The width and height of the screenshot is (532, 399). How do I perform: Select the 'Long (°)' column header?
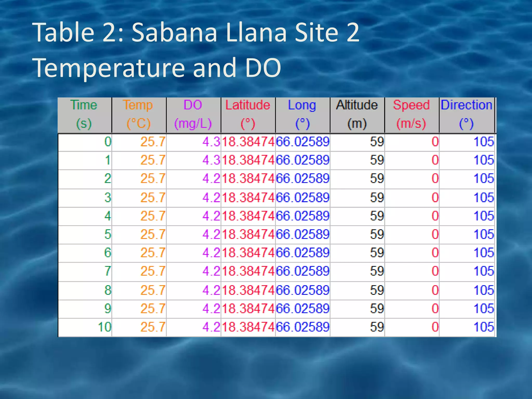(x=303, y=115)
